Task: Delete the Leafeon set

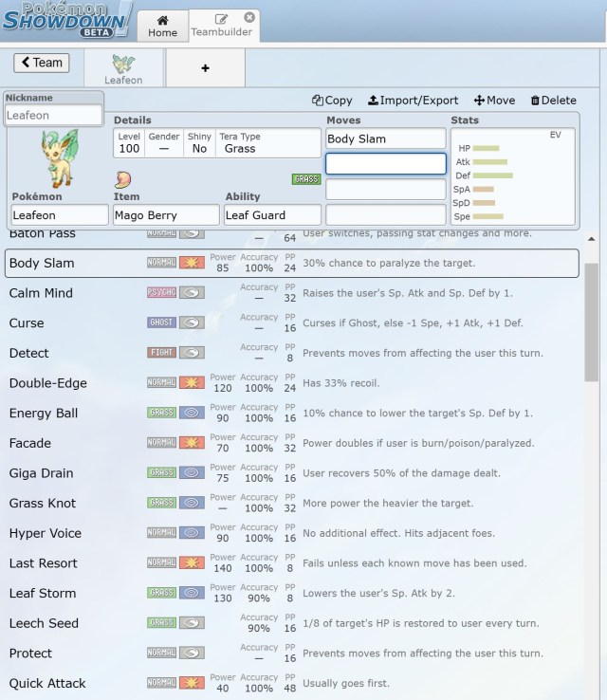Action: pos(553,101)
